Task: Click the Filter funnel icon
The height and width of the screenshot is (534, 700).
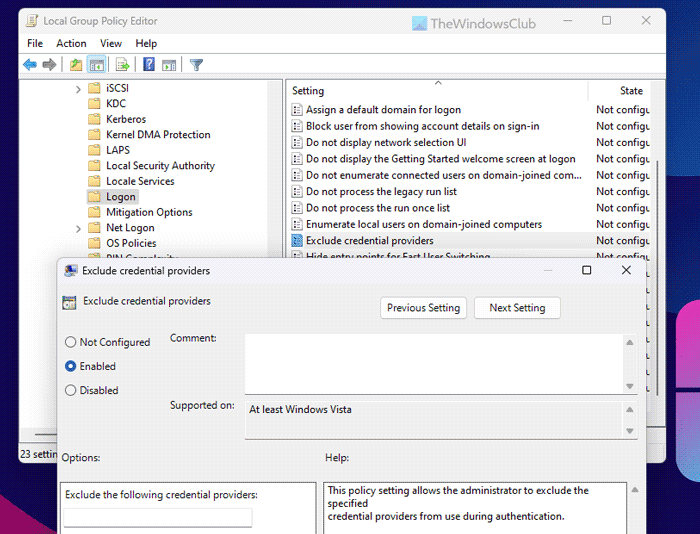Action: click(x=197, y=65)
